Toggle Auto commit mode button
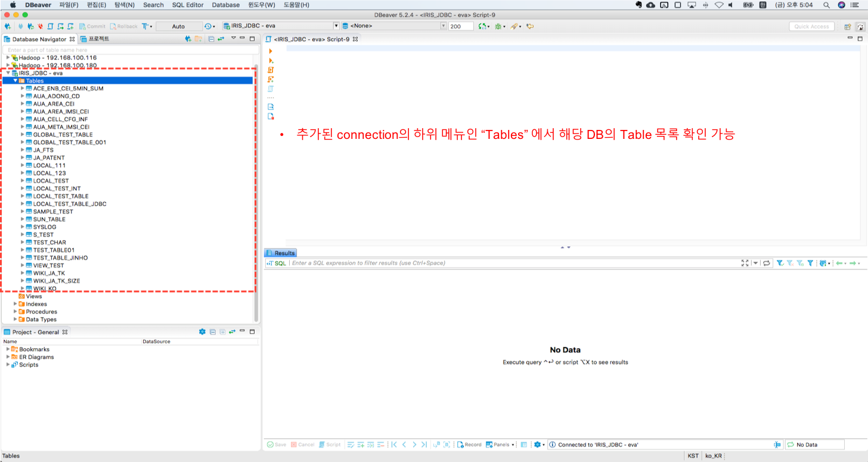Viewport: 868px width, 462px height. click(x=178, y=26)
